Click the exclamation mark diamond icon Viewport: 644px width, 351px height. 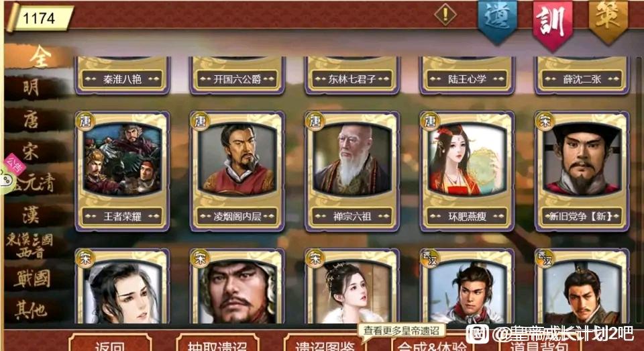pyautogui.click(x=445, y=15)
